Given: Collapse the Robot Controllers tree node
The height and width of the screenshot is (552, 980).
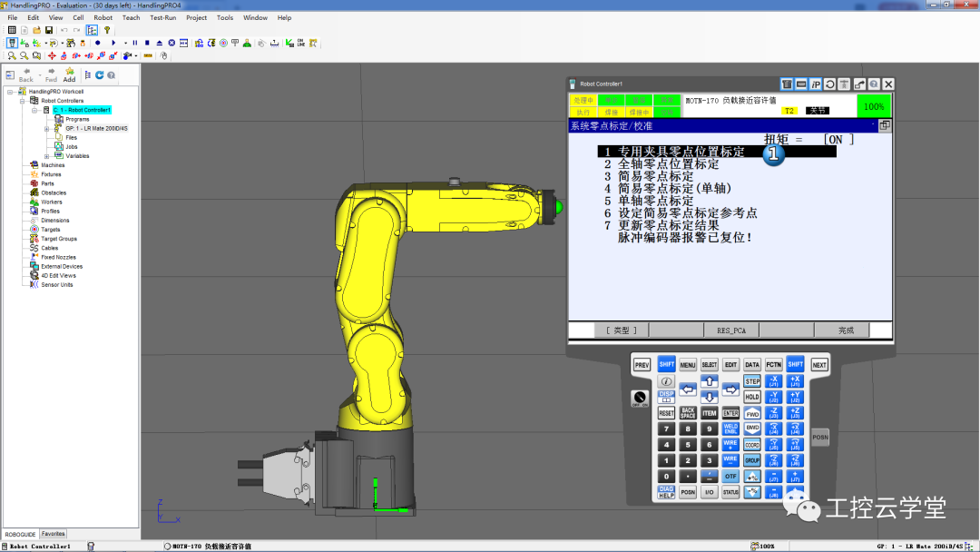Looking at the screenshot, I should tap(23, 101).
